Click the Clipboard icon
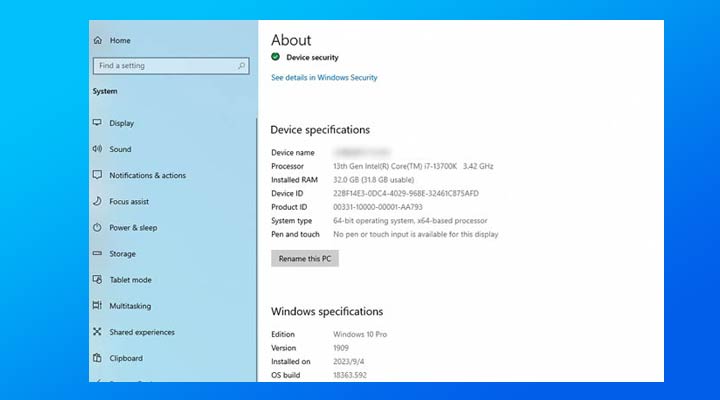The height and width of the screenshot is (400, 720). (97, 358)
